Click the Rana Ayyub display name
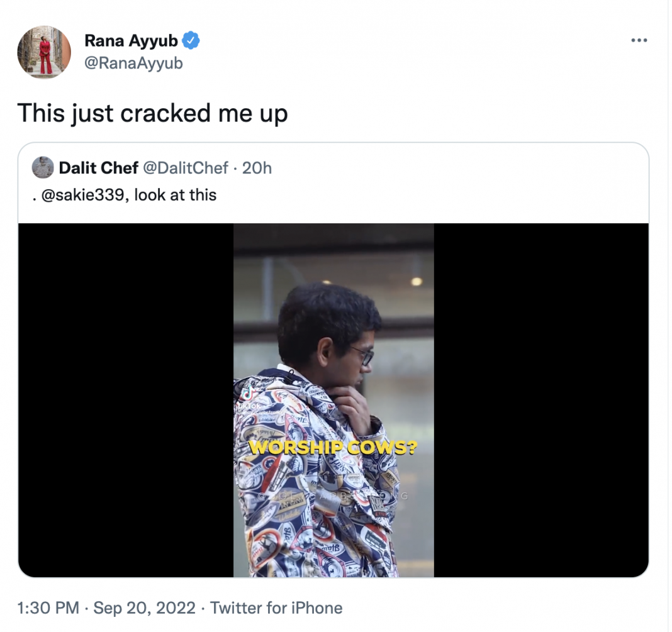The width and height of the screenshot is (672, 632). [131, 41]
